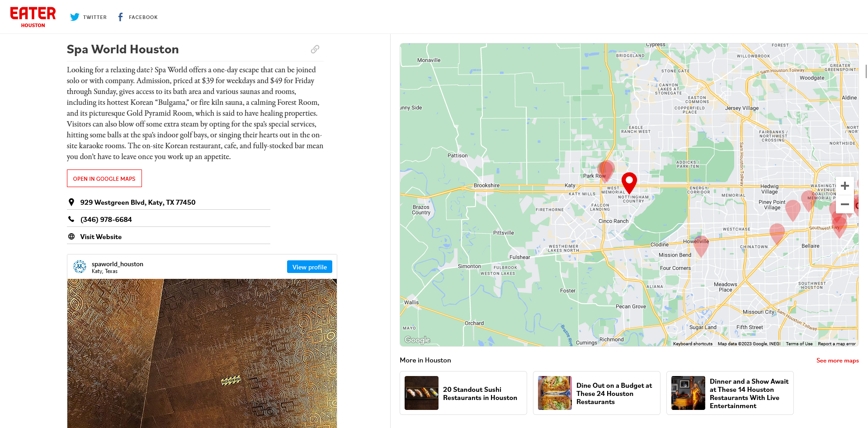
Task: Click the spaworld_houston Instagram avatar
Action: point(80,267)
